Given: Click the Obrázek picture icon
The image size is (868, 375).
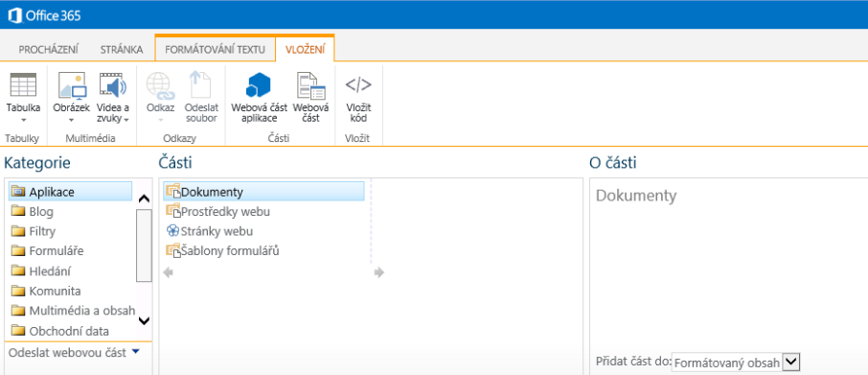Looking at the screenshot, I should pos(72,86).
